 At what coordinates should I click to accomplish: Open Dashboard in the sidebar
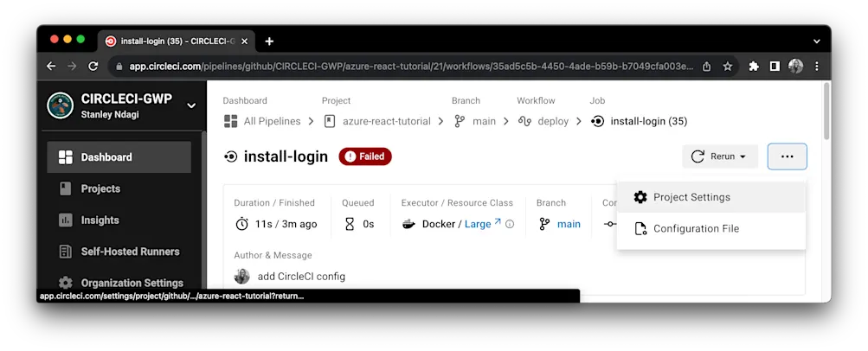pyautogui.click(x=119, y=157)
